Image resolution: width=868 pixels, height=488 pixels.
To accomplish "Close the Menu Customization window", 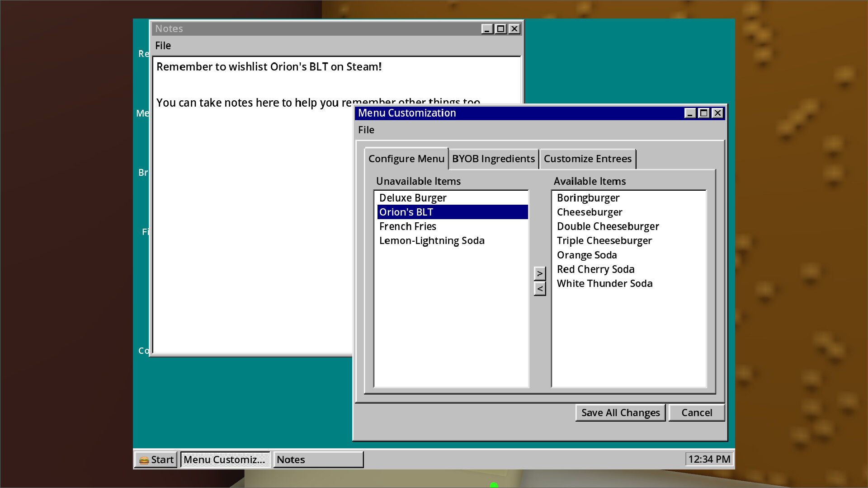I will pyautogui.click(x=717, y=113).
